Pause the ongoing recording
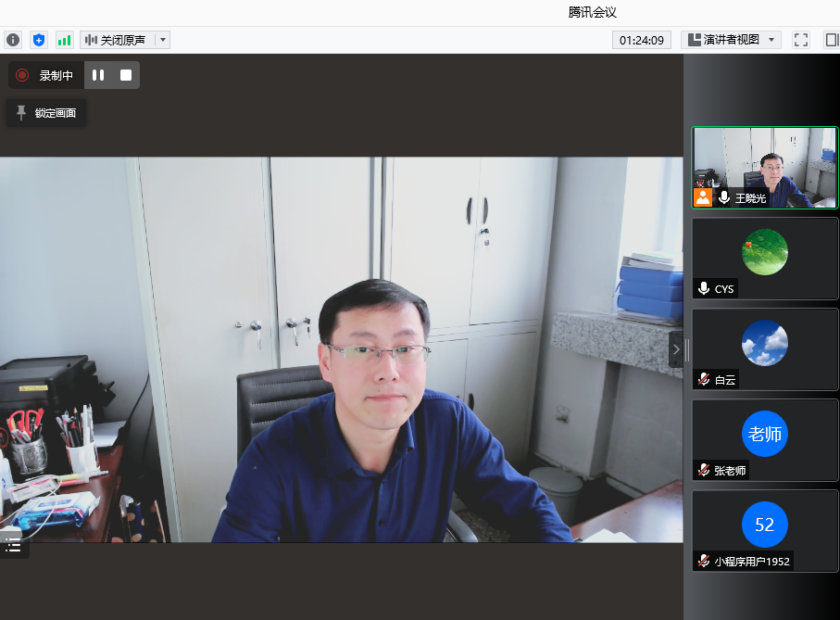 pyautogui.click(x=98, y=75)
